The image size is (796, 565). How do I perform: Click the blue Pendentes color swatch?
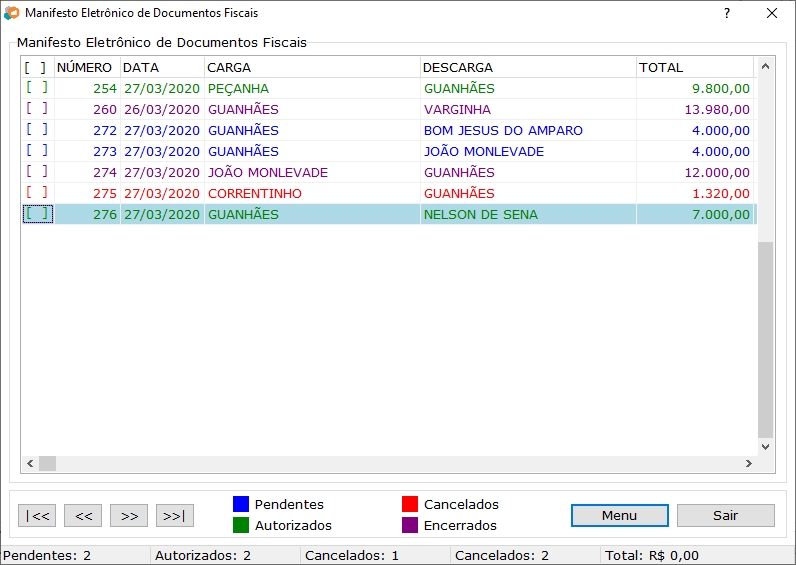[240, 504]
